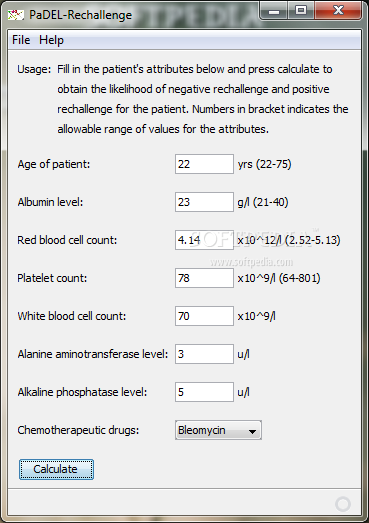369x523 pixels.
Task: Focus the Red blood cell count field
Action: pyautogui.click(x=204, y=240)
